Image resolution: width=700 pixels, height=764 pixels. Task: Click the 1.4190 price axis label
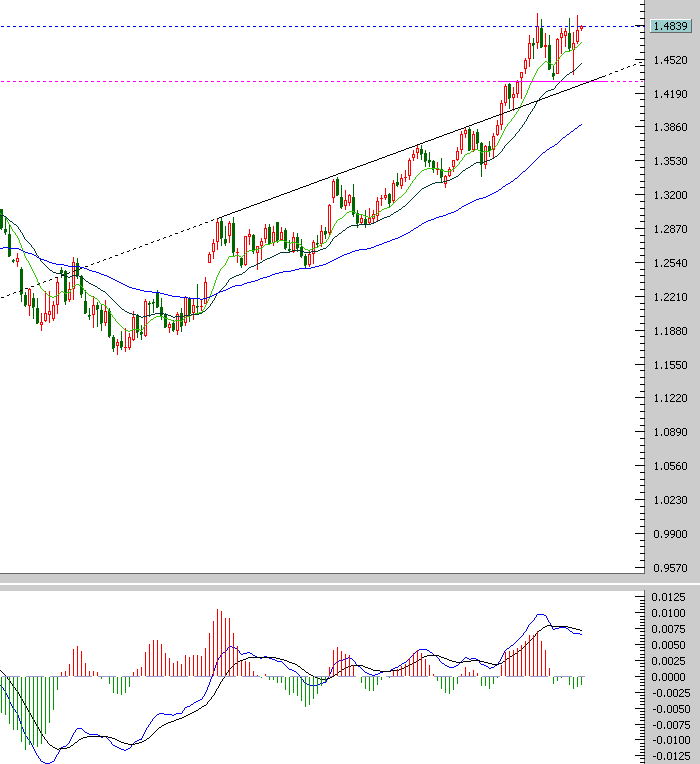[670, 94]
